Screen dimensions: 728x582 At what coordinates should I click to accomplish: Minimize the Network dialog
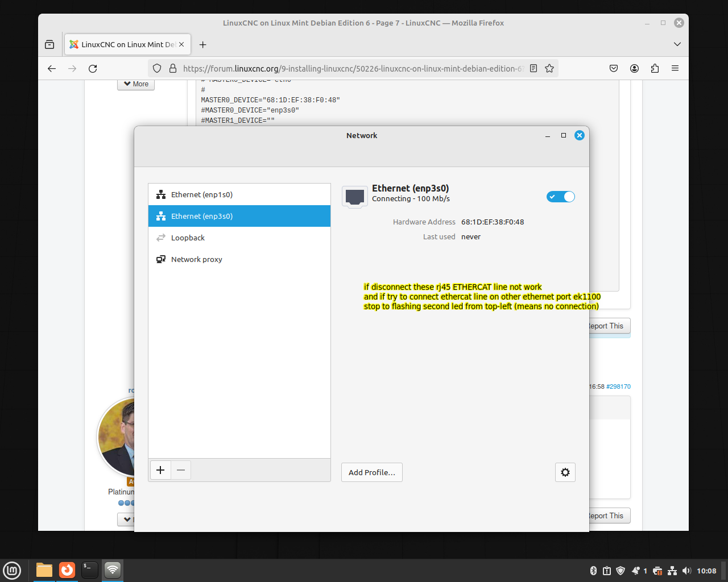coord(548,135)
